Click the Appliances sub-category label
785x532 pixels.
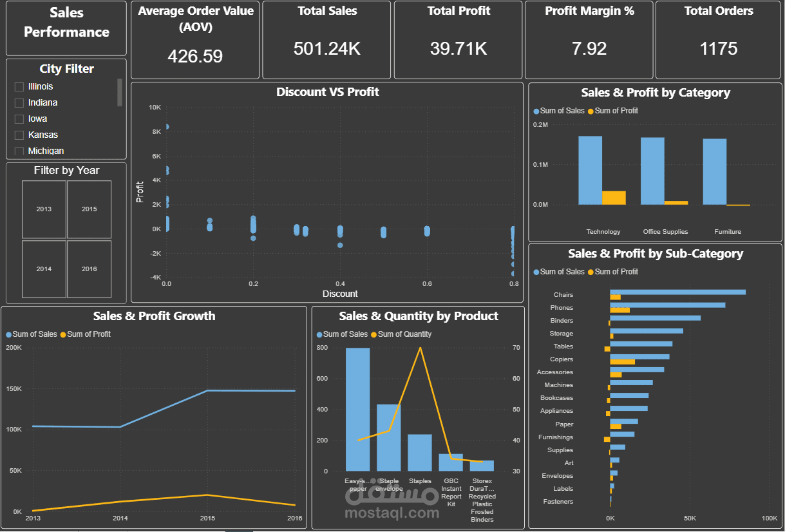557,411
